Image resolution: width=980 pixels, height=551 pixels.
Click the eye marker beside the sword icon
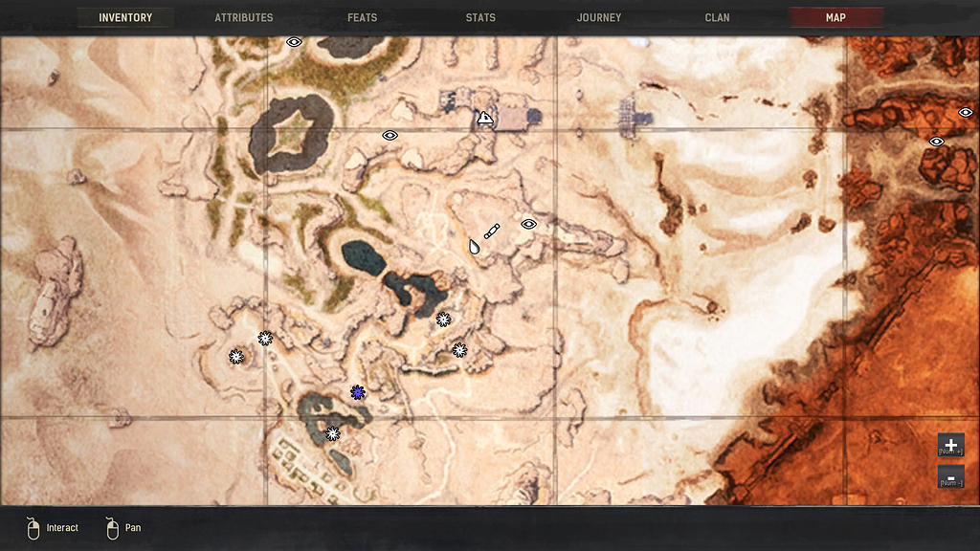point(528,224)
